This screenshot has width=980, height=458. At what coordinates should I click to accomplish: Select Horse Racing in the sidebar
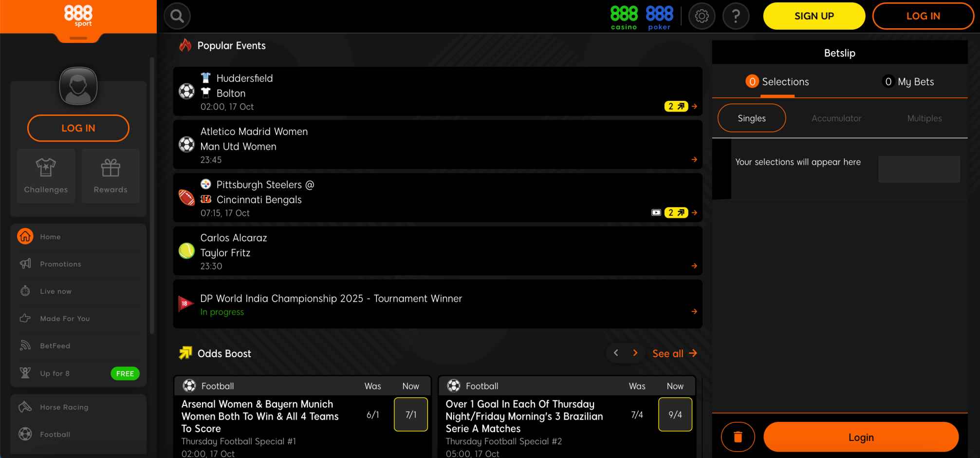point(64,407)
